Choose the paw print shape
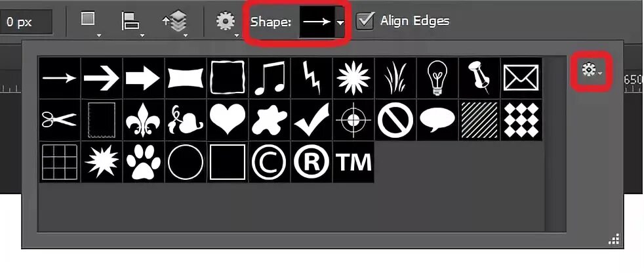 click(144, 161)
